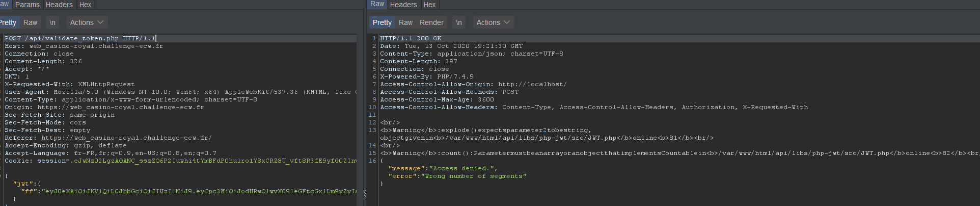Click the Cookie: session= header line
The width and height of the screenshot is (980, 206).
180,161
